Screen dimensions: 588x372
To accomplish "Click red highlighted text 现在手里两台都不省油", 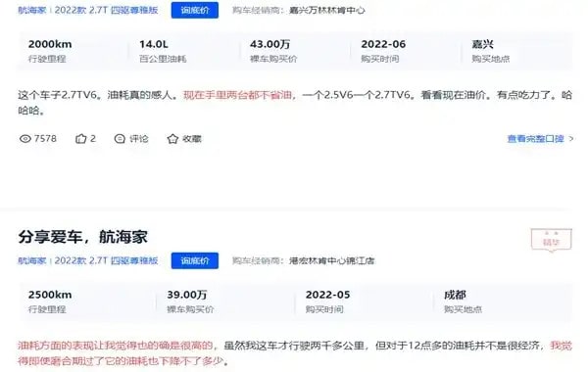I will pyautogui.click(x=238, y=95).
